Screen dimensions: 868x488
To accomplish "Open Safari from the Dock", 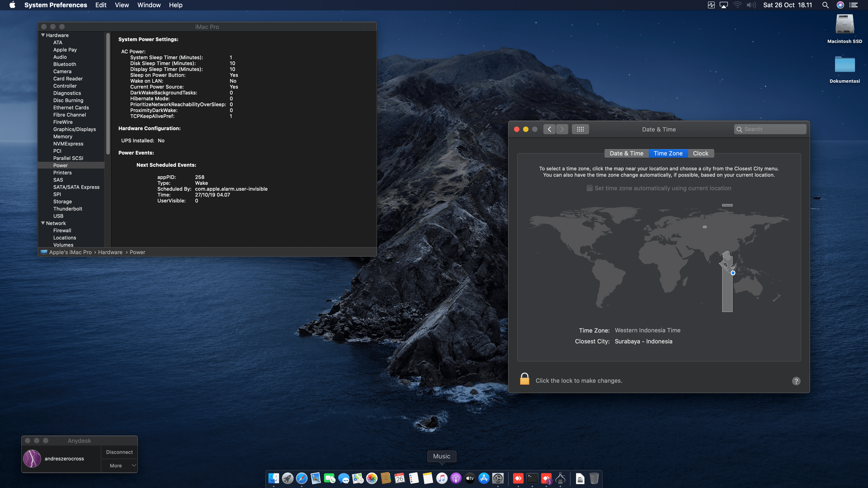I will (x=302, y=478).
